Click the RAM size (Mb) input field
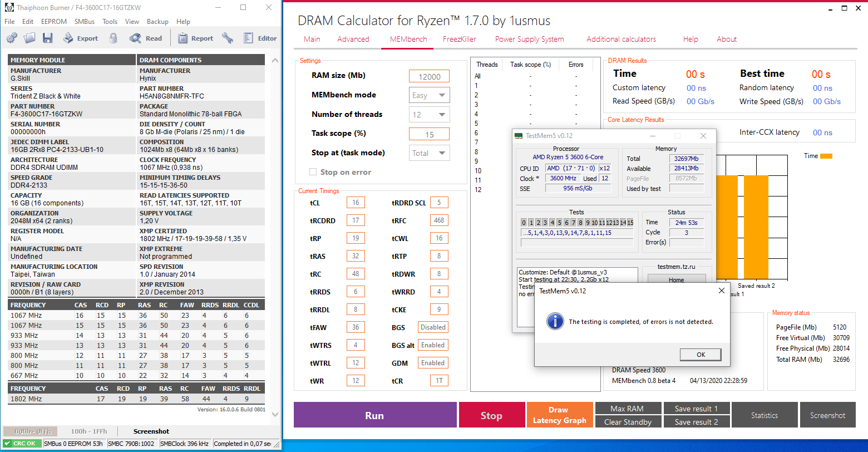 (x=430, y=76)
